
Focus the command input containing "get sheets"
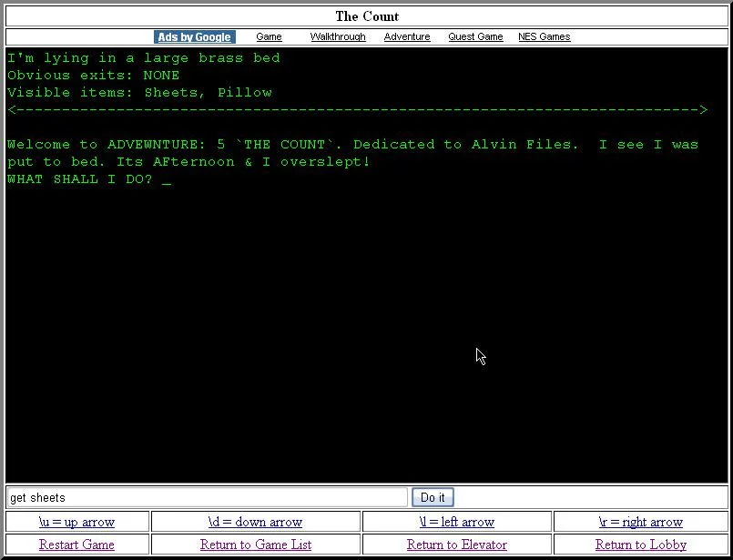207,497
